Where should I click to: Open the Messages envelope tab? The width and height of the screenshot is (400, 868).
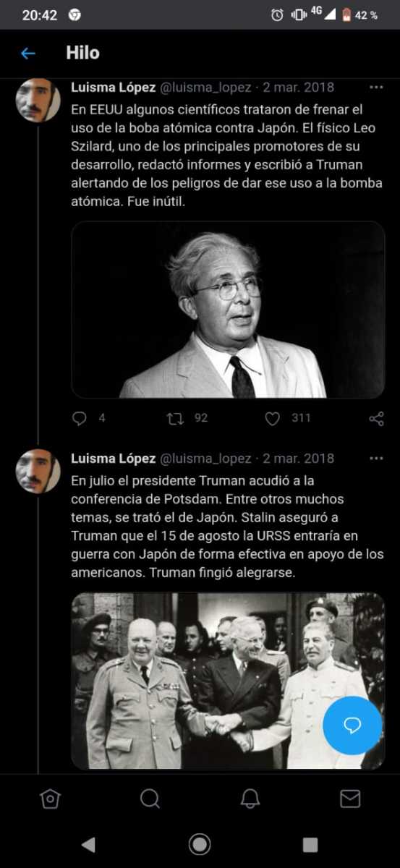pos(350,799)
